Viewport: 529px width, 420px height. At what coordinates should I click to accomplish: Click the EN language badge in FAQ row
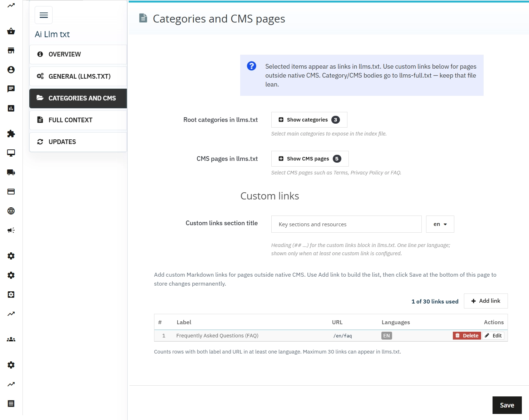(x=387, y=336)
